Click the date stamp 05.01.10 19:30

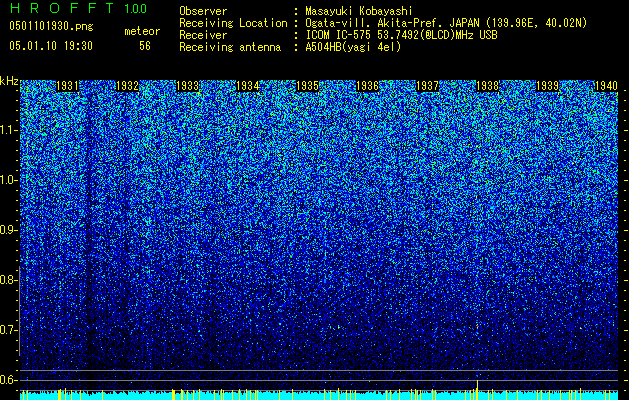click(51, 46)
